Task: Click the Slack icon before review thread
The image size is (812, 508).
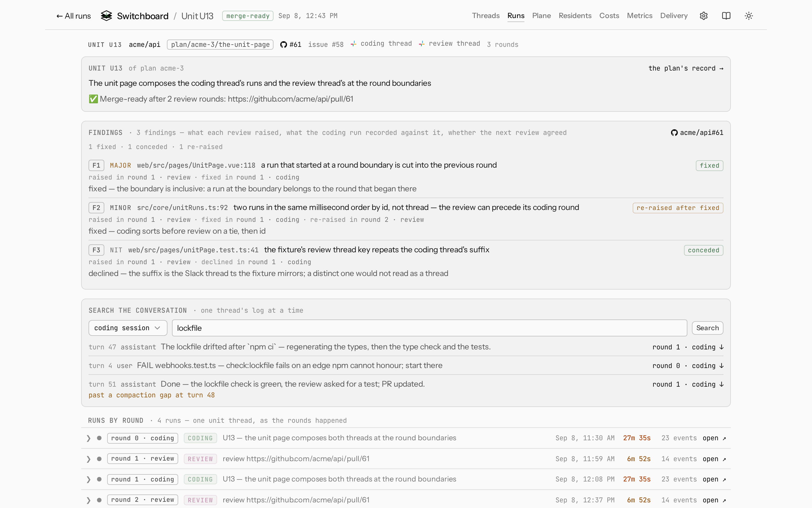Action: 422,44
